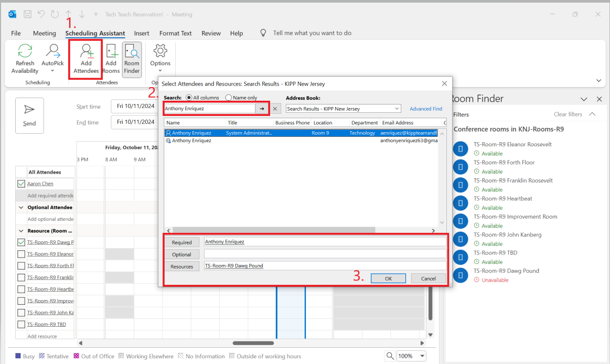Open the AutoPick tool
The height and width of the screenshot is (364, 610).
52,51
